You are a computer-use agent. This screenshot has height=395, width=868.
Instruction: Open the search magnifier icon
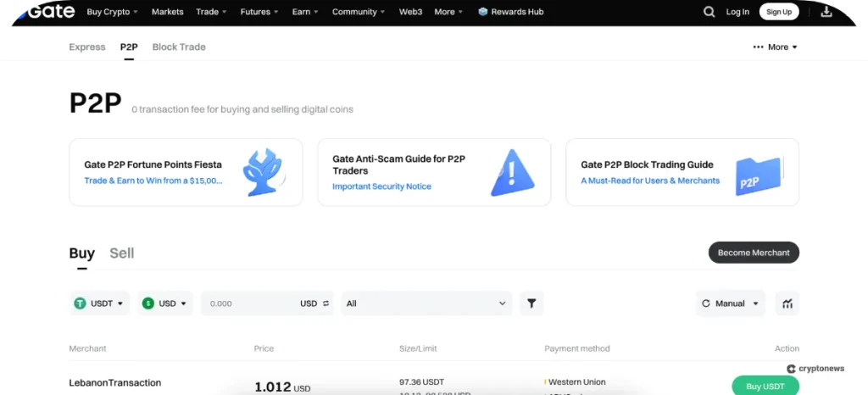pyautogui.click(x=709, y=12)
